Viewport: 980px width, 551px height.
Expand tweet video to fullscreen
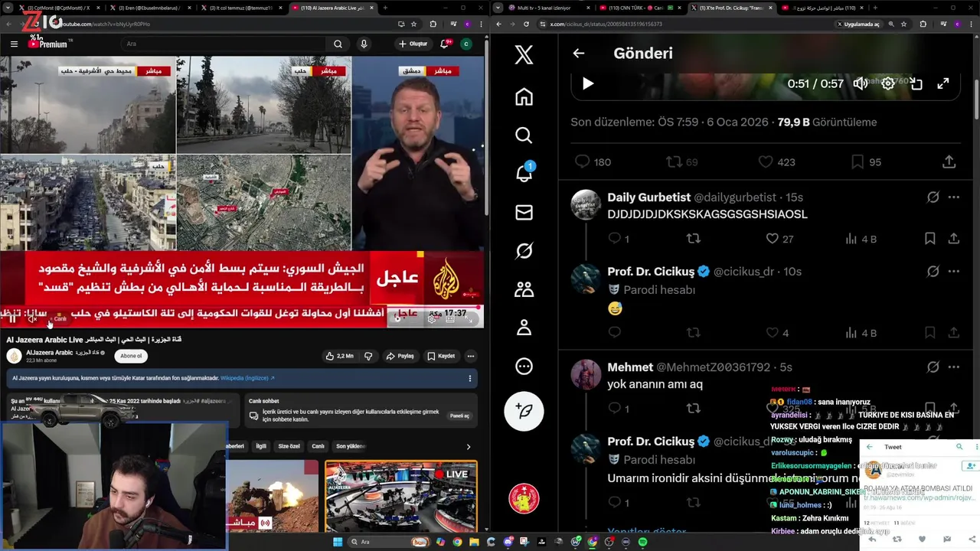pos(943,83)
